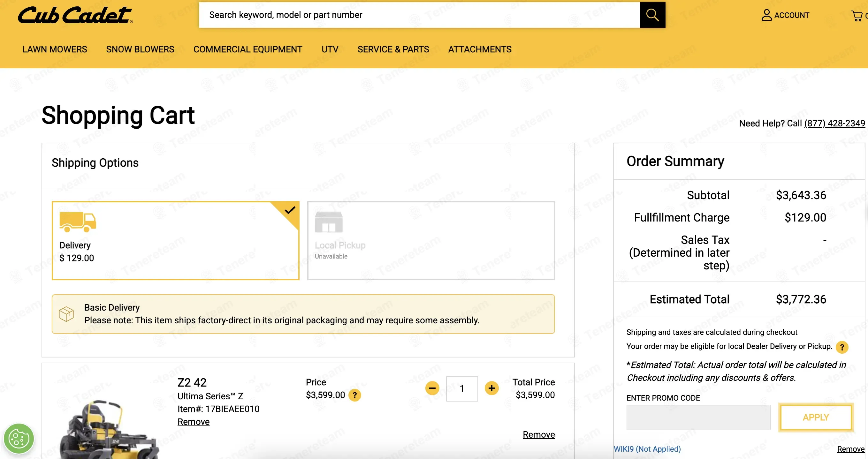This screenshot has height=459, width=868.
Task: Open the Commercial Equipment menu
Action: click(248, 49)
